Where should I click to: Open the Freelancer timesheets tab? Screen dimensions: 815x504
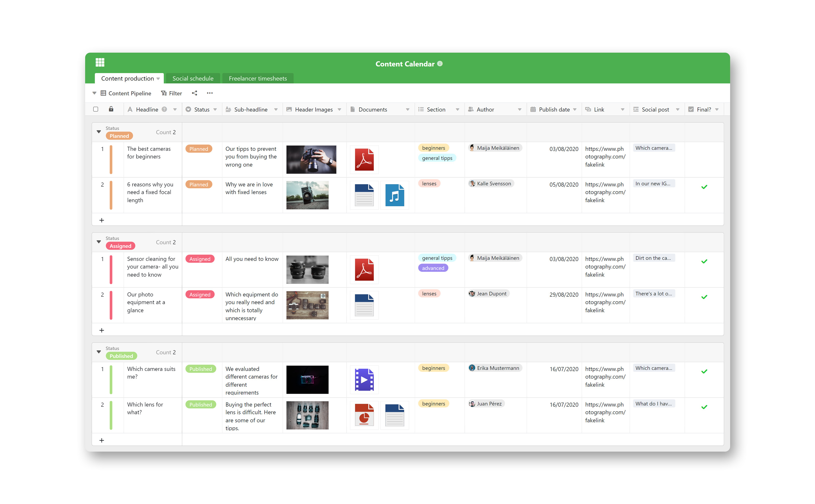258,78
